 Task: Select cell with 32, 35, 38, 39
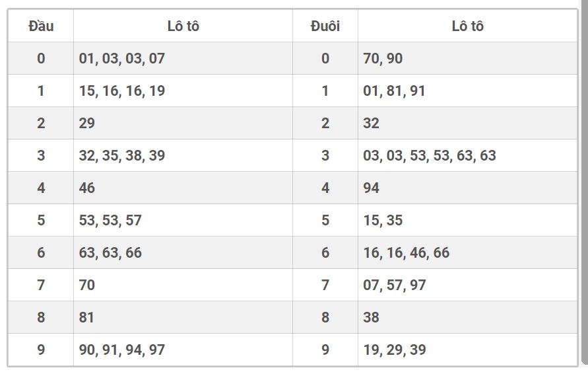[183, 155]
